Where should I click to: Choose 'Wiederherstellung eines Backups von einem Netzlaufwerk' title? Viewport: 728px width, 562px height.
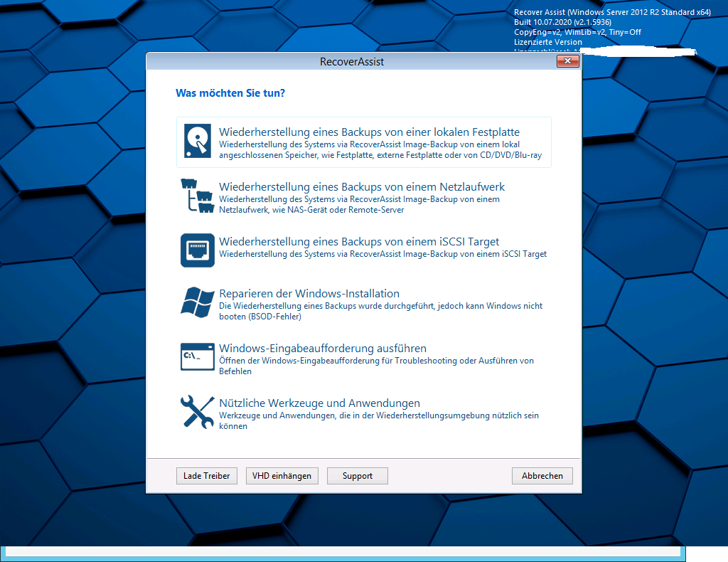tap(362, 187)
